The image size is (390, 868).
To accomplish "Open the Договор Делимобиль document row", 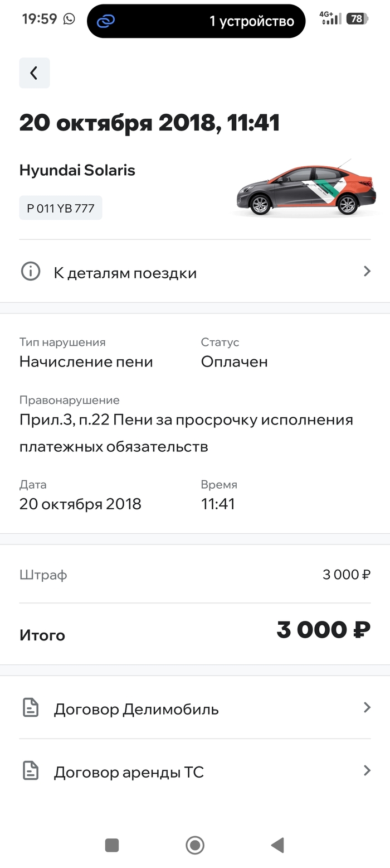I will (195, 708).
